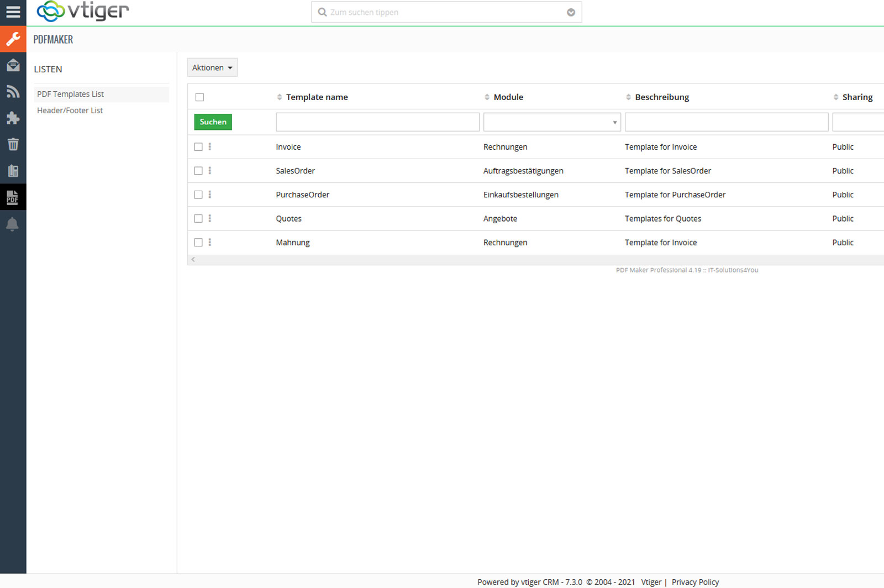Click the Einkaufsbestellungen module cell

point(521,195)
